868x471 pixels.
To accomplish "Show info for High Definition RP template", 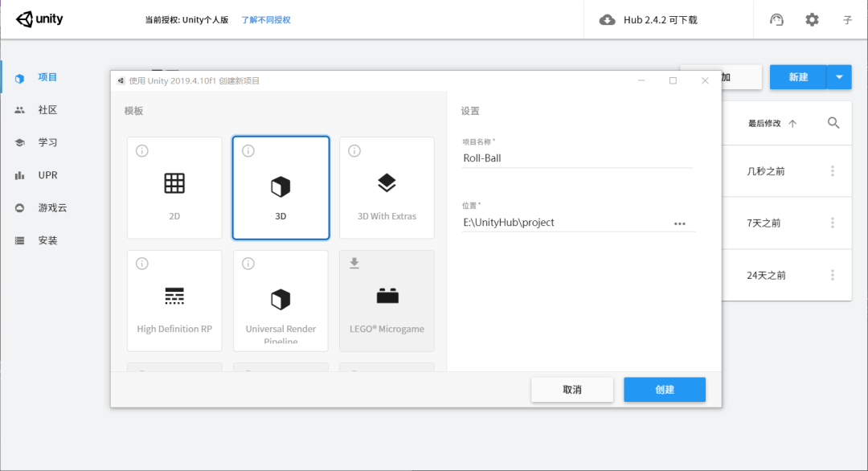I will click(142, 264).
